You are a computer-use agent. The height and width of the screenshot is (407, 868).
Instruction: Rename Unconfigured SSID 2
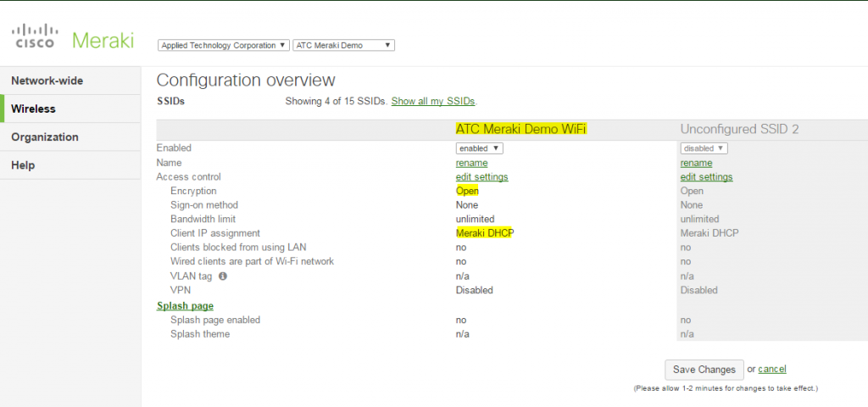(696, 163)
